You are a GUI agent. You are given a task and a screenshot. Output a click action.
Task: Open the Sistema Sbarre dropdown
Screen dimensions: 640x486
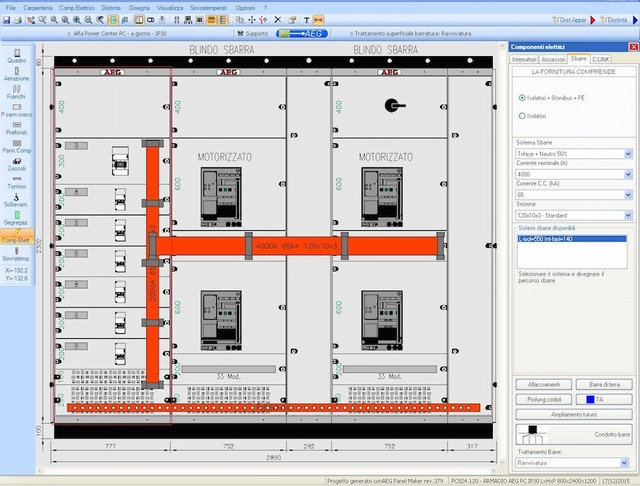pos(628,154)
